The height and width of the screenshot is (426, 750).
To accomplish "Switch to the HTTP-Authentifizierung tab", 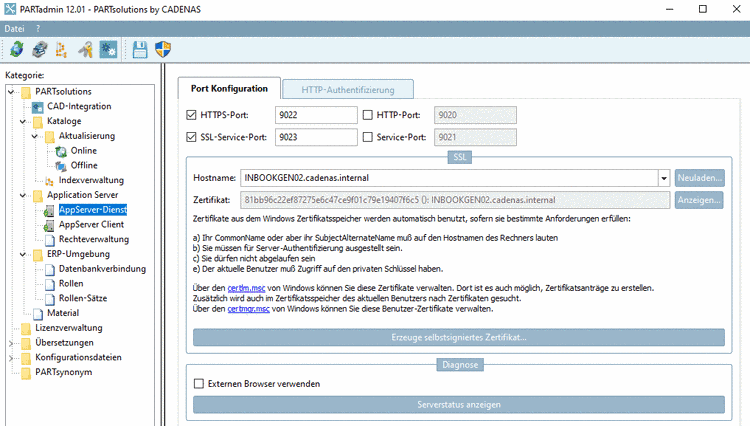I will pyautogui.click(x=348, y=89).
